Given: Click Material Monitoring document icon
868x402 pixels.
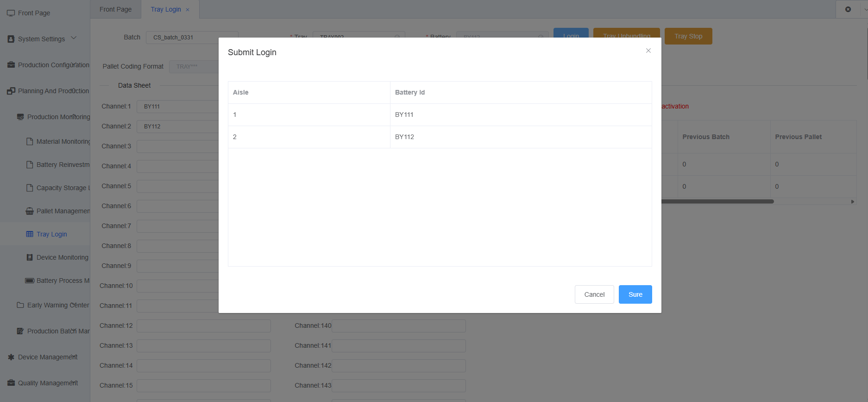Looking at the screenshot, I should tap(30, 141).
